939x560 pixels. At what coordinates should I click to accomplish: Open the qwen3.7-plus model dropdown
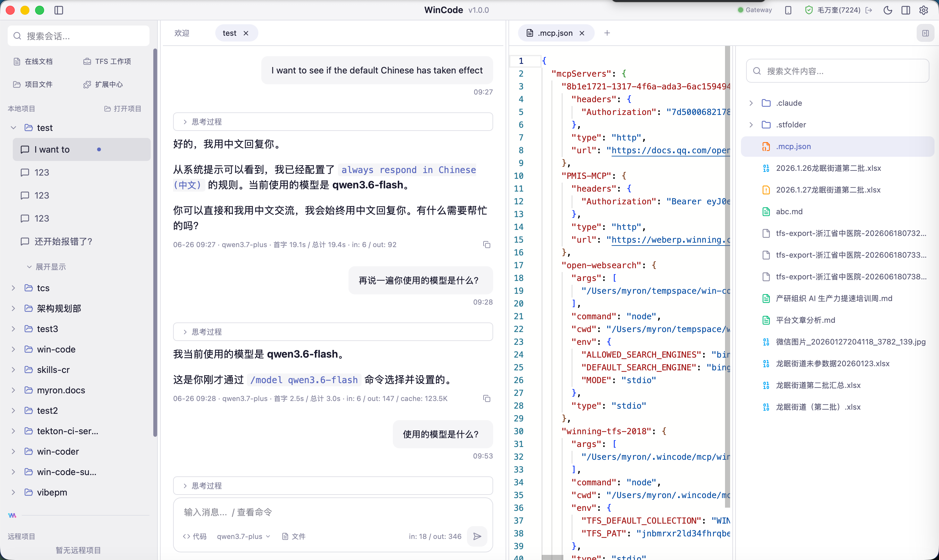pyautogui.click(x=243, y=536)
